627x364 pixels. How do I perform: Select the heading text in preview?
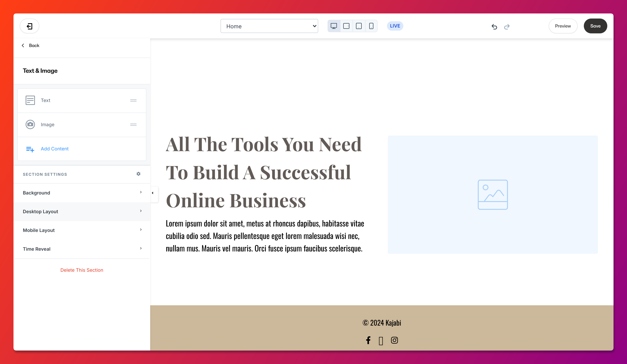(x=264, y=172)
